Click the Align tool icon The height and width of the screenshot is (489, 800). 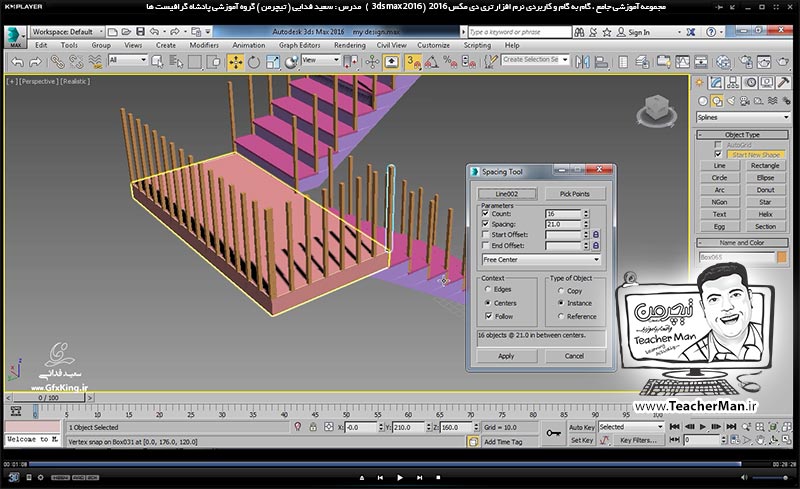point(602,62)
